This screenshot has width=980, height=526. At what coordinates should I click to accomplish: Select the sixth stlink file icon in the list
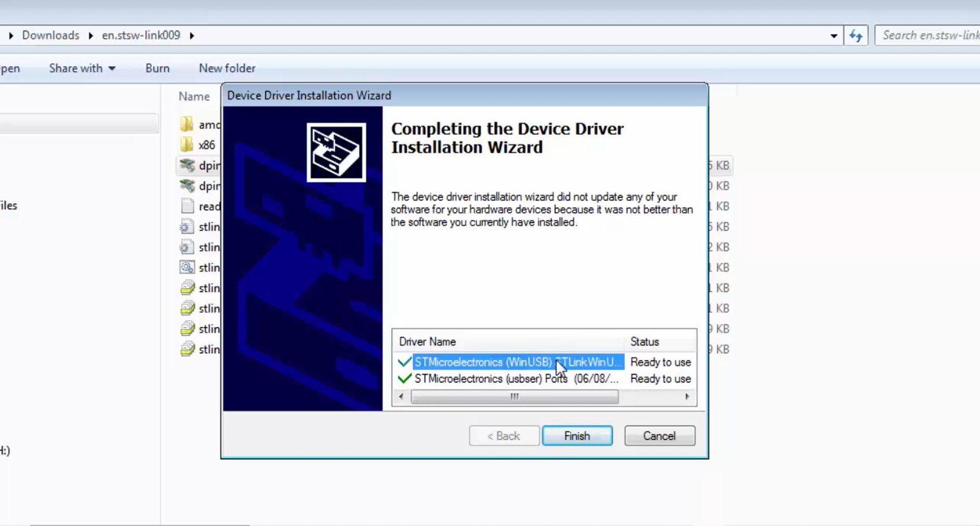click(187, 329)
